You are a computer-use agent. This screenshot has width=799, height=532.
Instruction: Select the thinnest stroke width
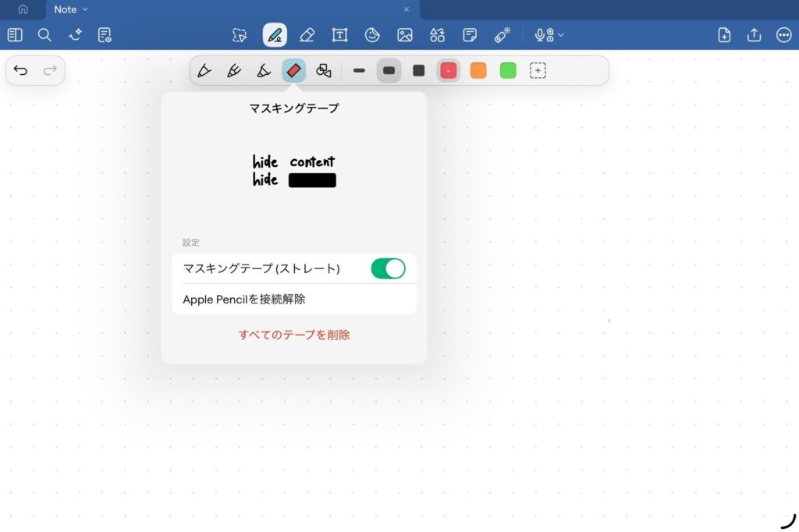(x=359, y=71)
